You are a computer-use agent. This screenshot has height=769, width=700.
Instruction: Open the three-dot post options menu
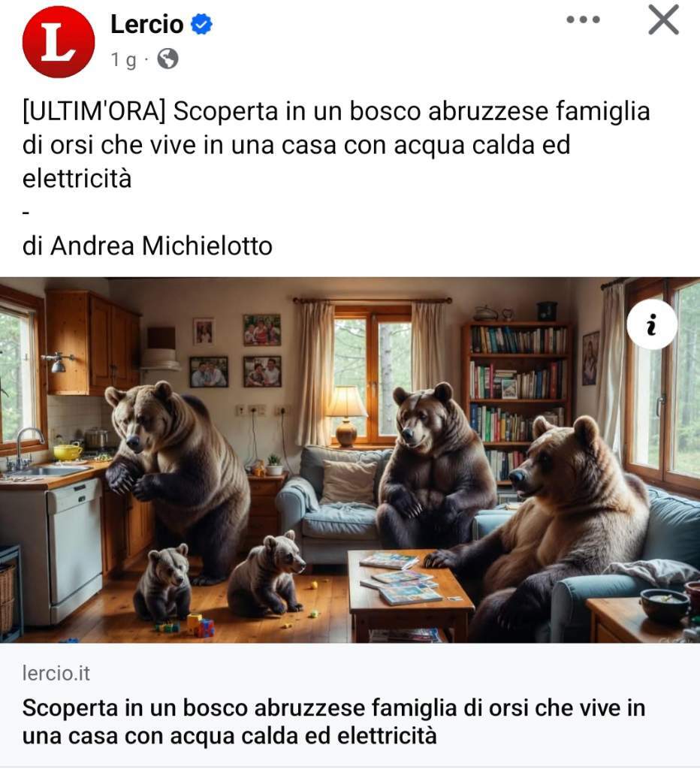click(x=583, y=20)
